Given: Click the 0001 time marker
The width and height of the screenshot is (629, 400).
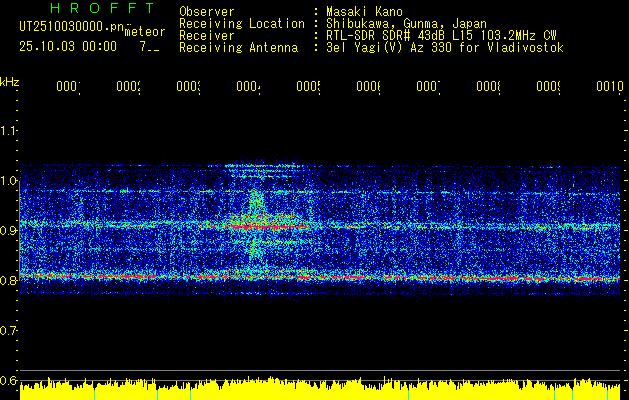Looking at the screenshot, I should [68, 86].
